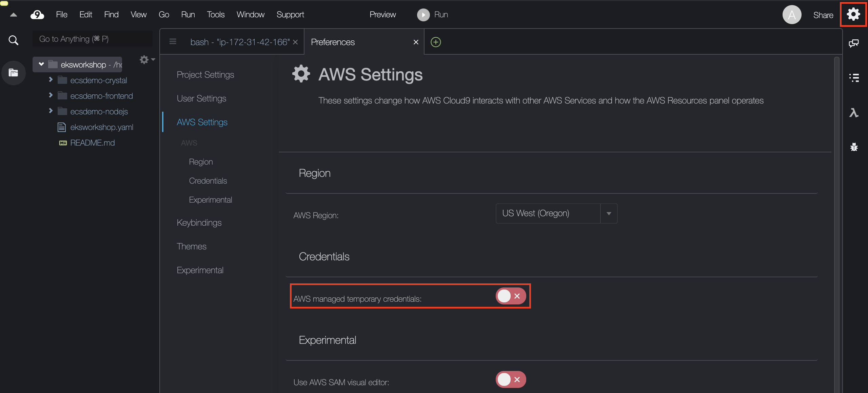
Task: Open the Edit menu
Action: click(x=85, y=15)
